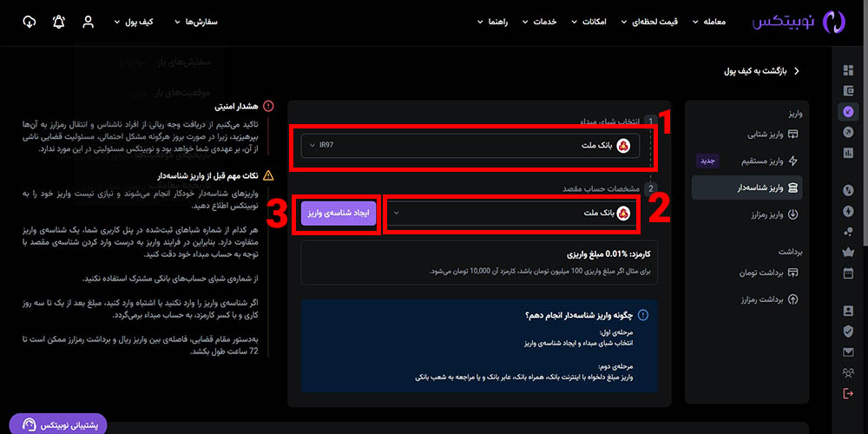Open the withdraw arrow icon in sidebar
868x434 pixels.
(x=848, y=132)
